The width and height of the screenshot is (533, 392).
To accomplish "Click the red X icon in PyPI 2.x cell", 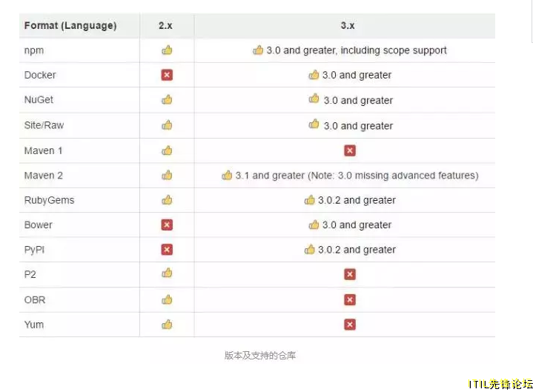I will click(167, 250).
